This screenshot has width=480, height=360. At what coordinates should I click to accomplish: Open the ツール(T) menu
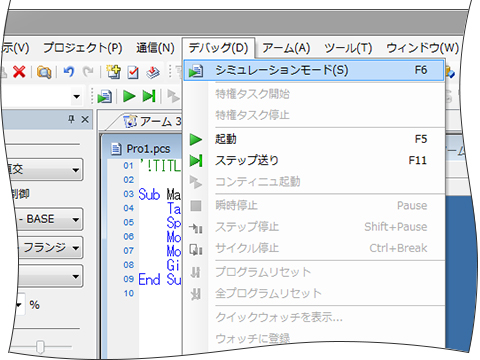(x=348, y=48)
